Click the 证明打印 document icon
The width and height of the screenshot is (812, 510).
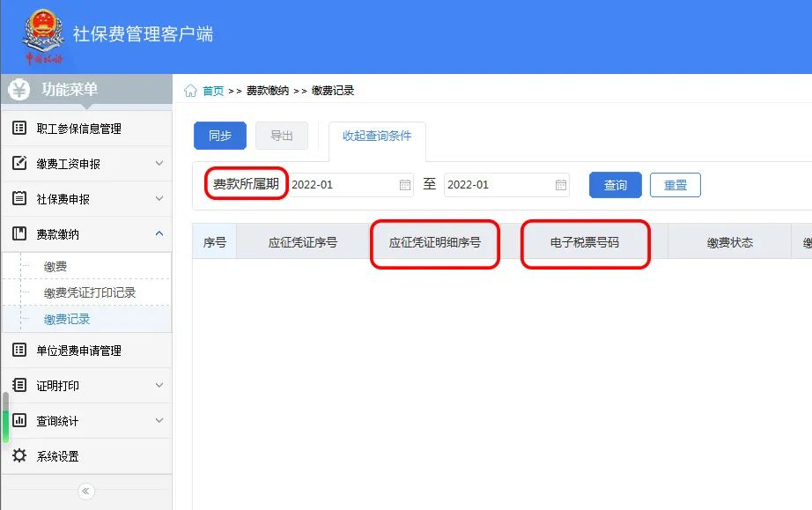(19, 386)
